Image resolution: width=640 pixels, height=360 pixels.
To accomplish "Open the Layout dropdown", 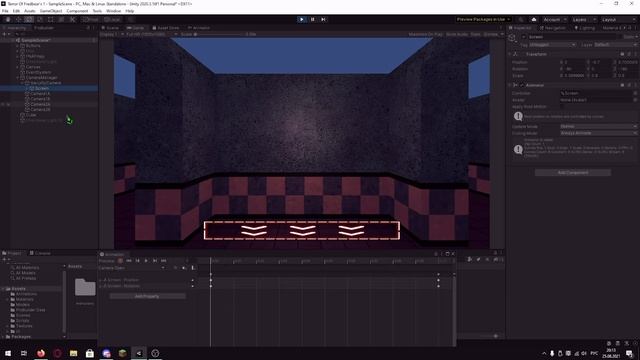I will (x=618, y=19).
